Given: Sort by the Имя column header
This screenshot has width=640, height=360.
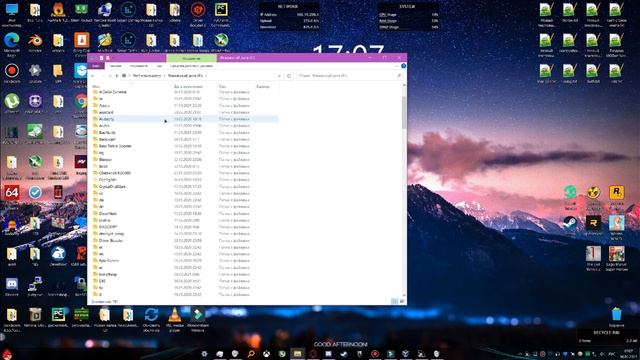Looking at the screenshot, I should (96, 87).
